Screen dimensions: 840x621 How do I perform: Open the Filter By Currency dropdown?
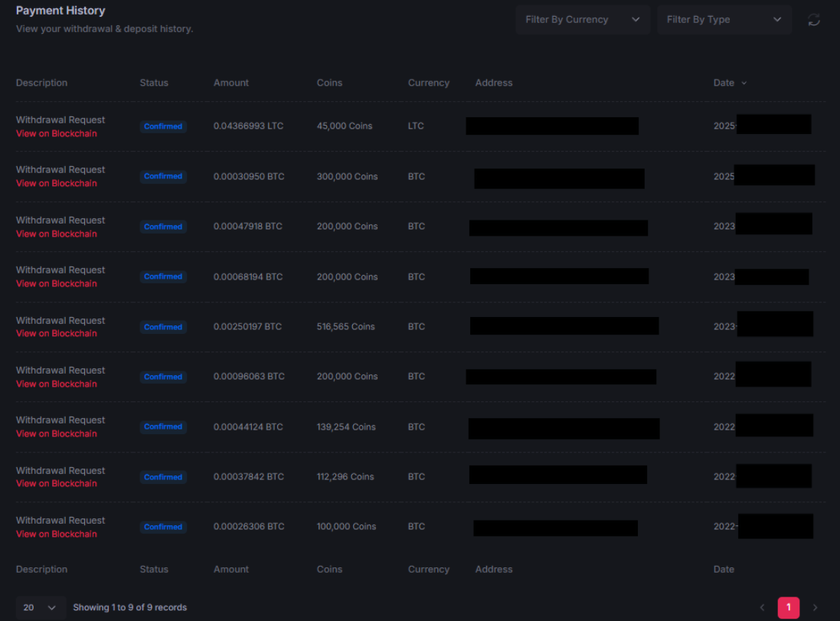click(582, 20)
